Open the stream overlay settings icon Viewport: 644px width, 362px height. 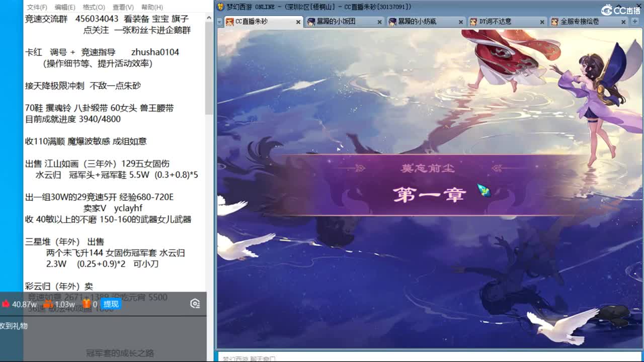click(195, 304)
